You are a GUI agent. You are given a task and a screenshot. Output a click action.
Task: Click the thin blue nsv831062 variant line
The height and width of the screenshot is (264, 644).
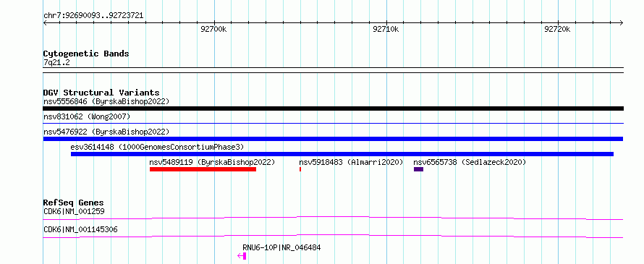(x=333, y=123)
